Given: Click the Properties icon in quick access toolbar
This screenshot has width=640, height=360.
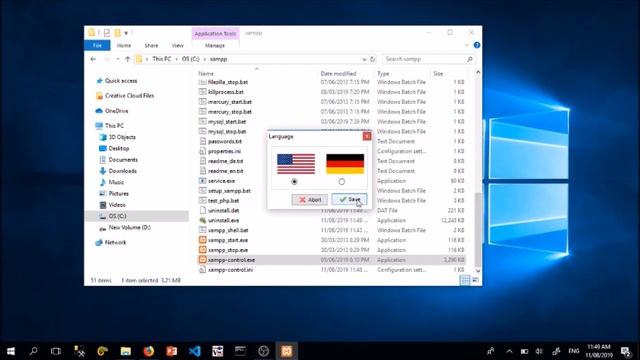Looking at the screenshot, I should click(x=107, y=33).
